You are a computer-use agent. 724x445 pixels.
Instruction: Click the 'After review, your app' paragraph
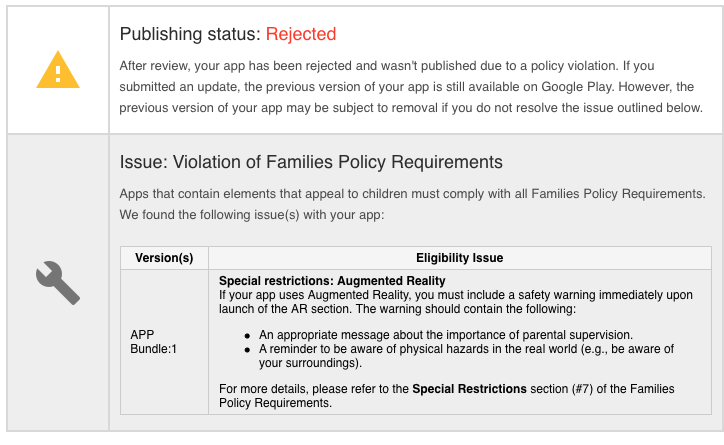411,86
